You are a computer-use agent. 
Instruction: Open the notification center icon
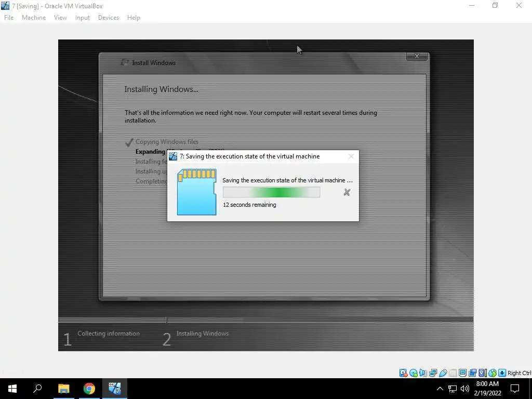515,389
